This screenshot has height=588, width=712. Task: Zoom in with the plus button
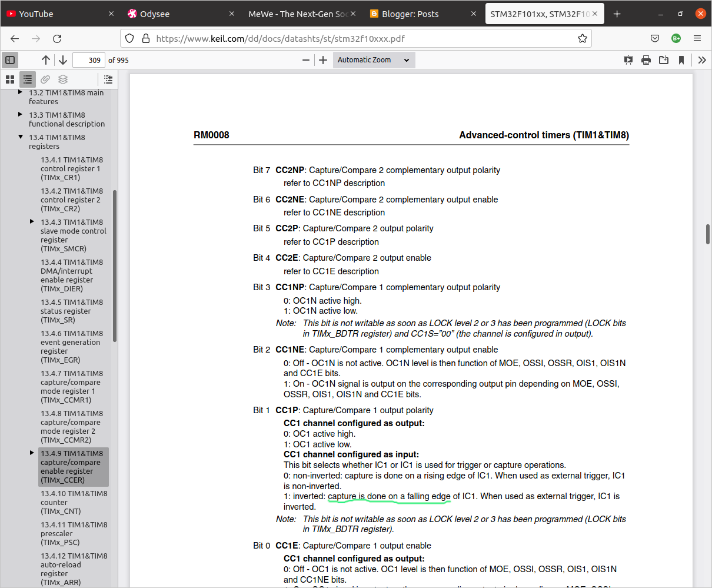(x=323, y=60)
